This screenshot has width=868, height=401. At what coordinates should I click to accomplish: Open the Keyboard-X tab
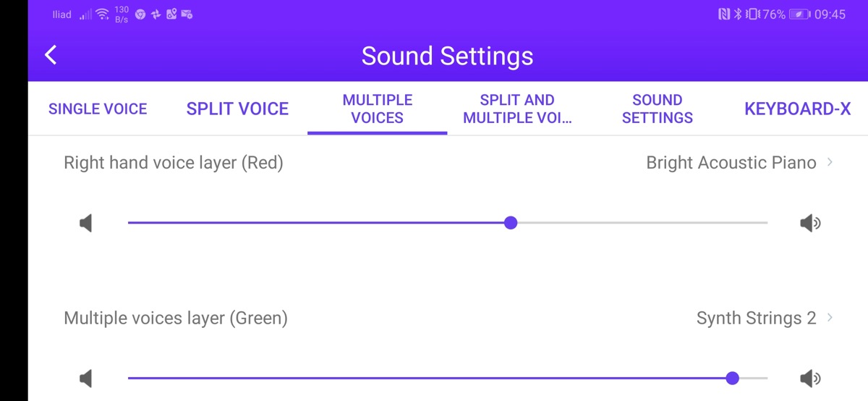coord(798,109)
